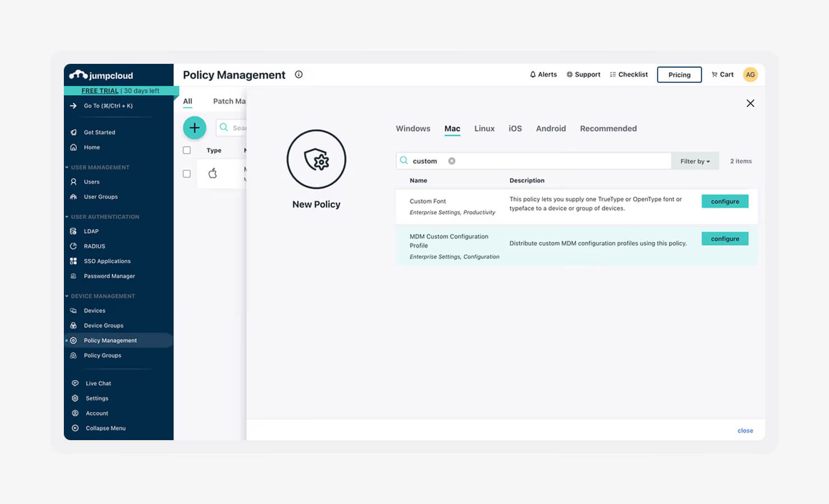The height and width of the screenshot is (504, 829).
Task: Switch to the Android tab
Action: [551, 129]
